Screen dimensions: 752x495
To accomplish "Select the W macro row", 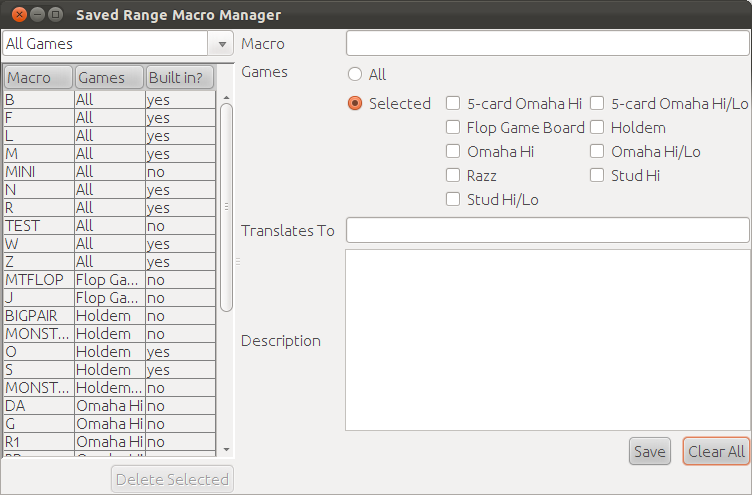I will coord(110,244).
